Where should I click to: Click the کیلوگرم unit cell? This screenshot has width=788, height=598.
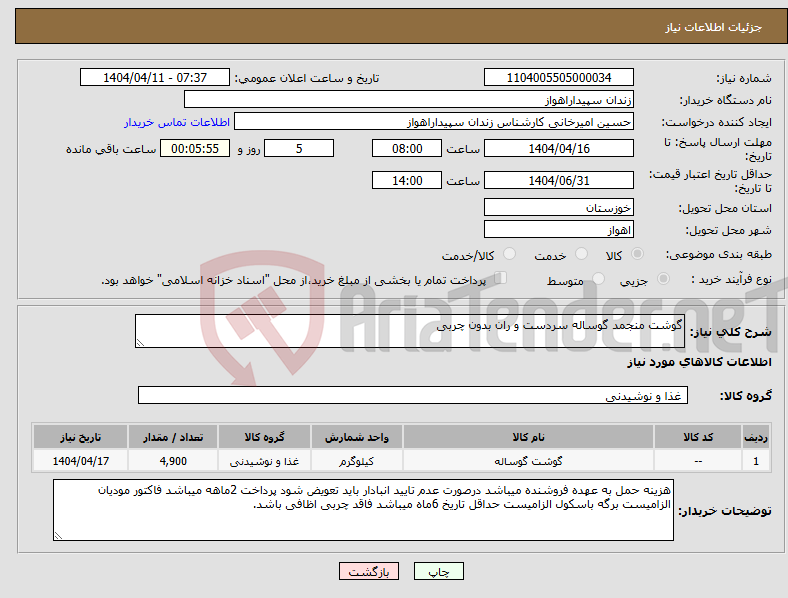click(x=357, y=460)
